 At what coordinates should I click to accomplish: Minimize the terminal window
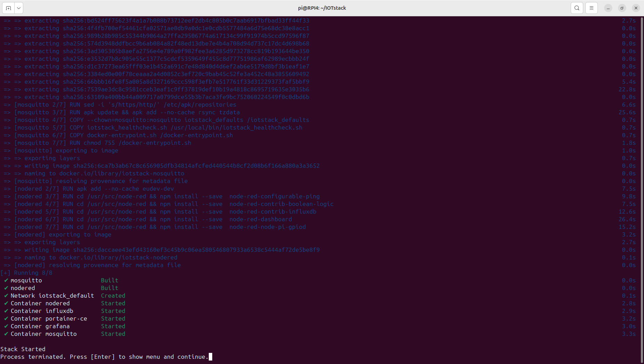608,8
